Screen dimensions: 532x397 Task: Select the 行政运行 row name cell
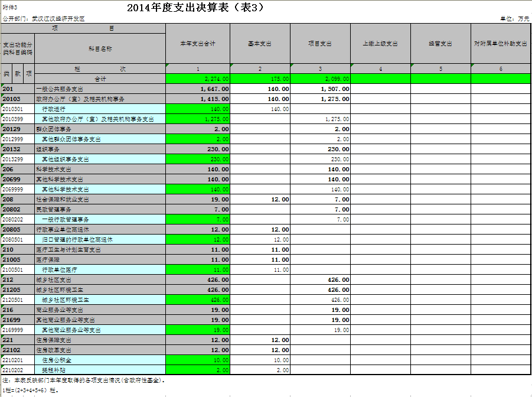100,109
